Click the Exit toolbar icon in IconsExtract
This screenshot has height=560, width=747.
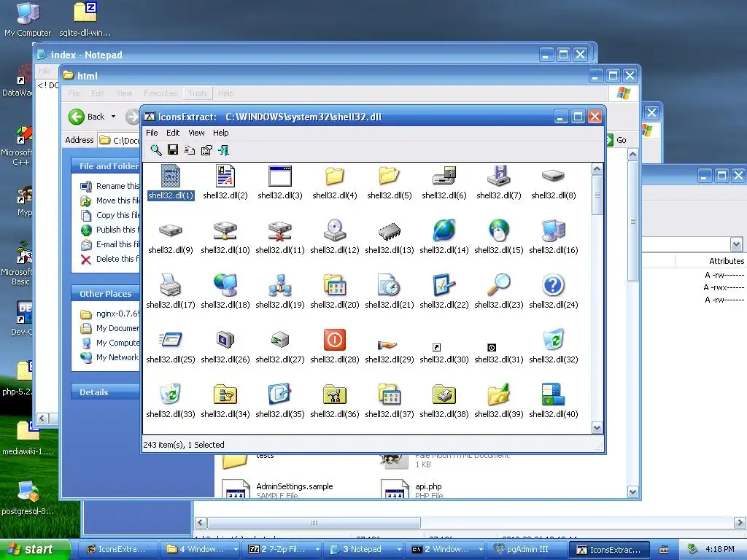(x=223, y=150)
